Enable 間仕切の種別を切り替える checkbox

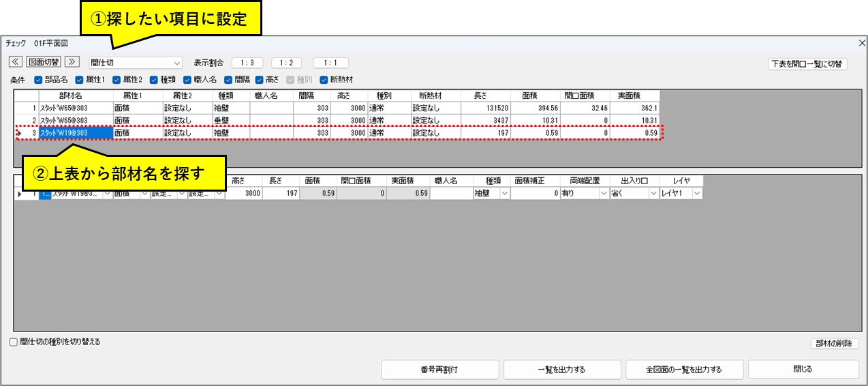point(14,342)
